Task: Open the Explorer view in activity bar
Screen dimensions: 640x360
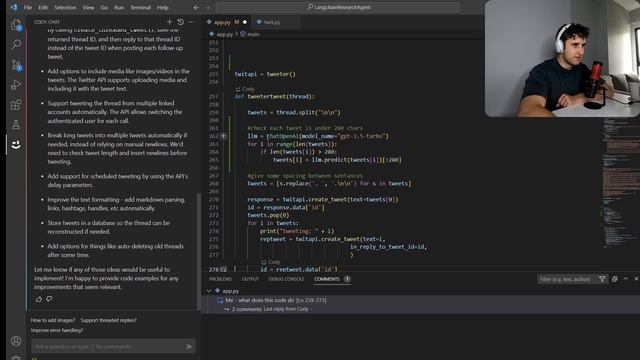Action: click(16, 25)
